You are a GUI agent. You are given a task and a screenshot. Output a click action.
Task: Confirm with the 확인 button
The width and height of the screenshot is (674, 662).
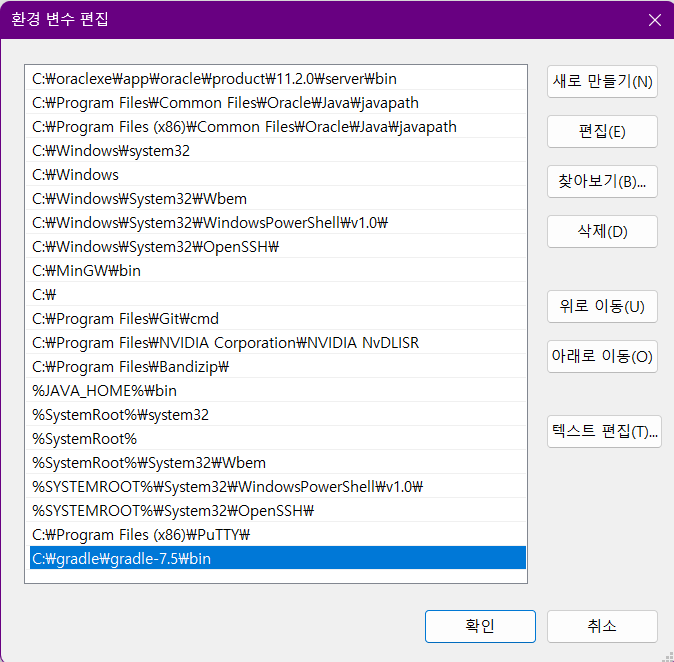[480, 626]
